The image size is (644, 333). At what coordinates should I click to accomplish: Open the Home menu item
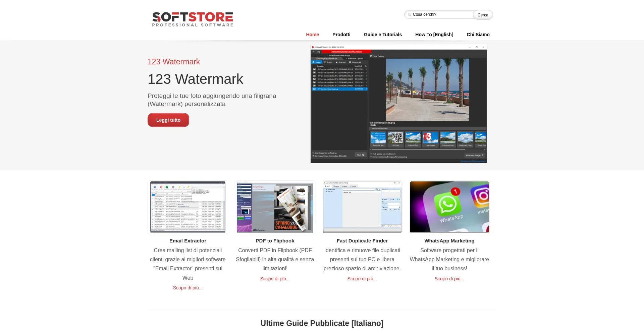tap(312, 35)
